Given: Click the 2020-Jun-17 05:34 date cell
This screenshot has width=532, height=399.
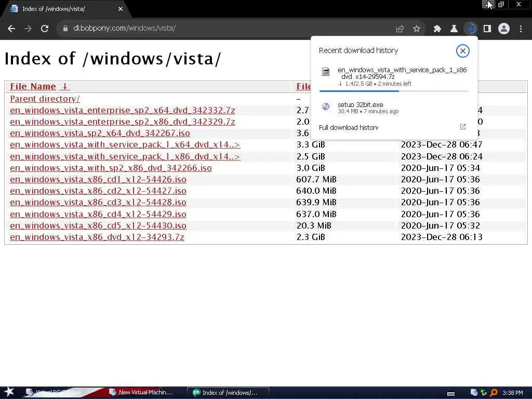Looking at the screenshot, I should pos(441,168).
